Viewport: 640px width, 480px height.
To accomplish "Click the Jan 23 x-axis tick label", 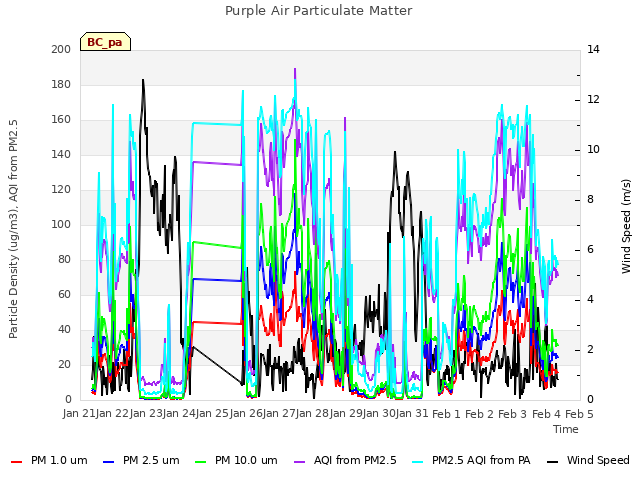I will (146, 413).
